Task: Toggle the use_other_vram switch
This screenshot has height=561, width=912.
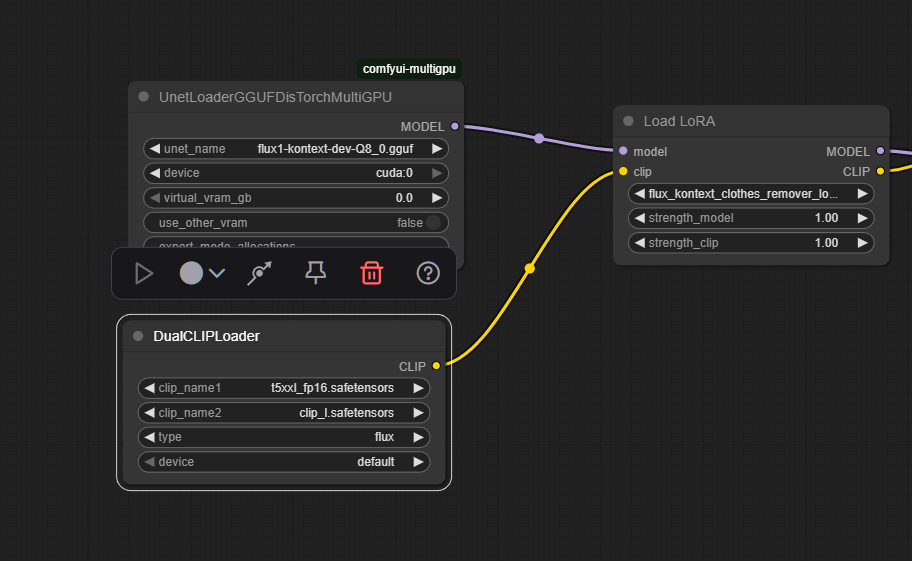Action: click(433, 223)
